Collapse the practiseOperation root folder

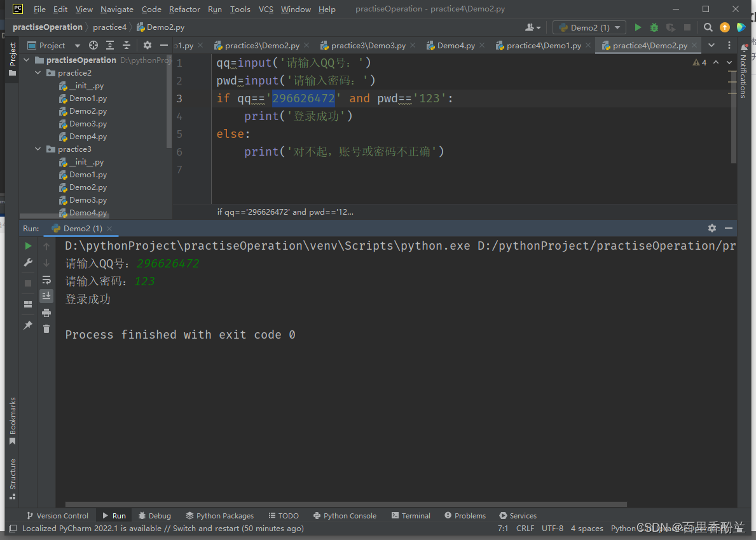27,60
